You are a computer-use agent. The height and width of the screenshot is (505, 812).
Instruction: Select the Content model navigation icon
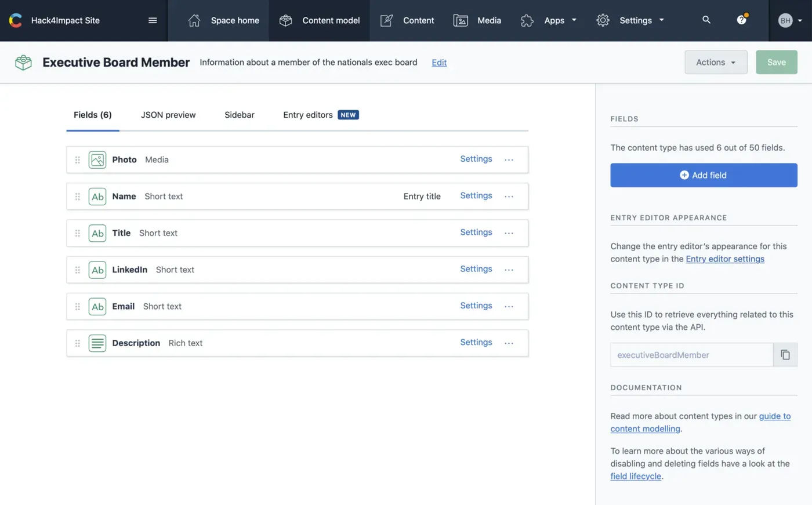(x=285, y=20)
